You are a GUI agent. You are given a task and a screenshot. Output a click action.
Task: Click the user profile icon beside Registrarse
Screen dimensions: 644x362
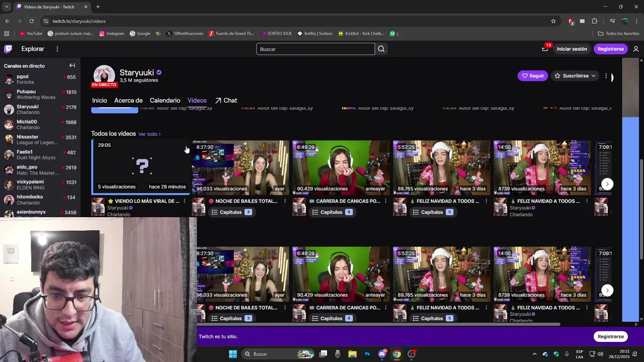pos(636,49)
